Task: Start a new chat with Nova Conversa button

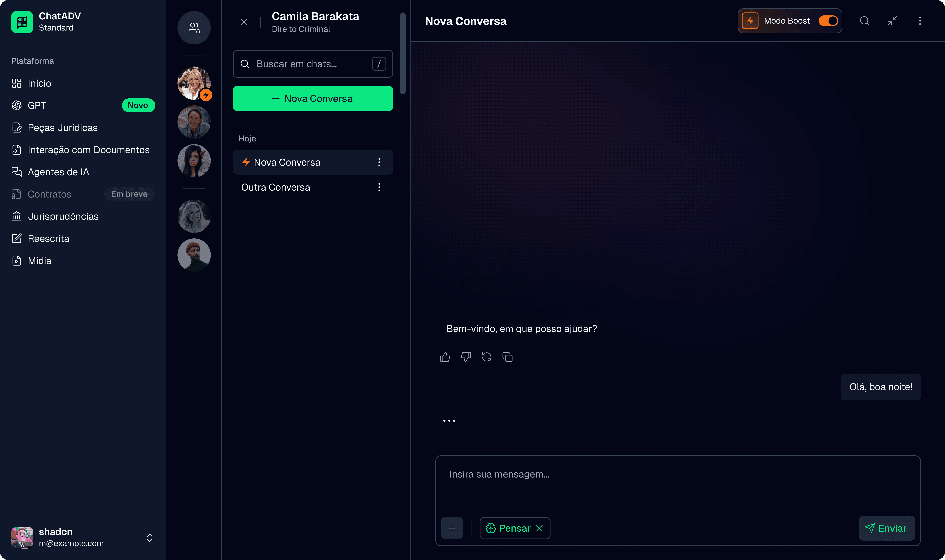Action: coord(313,98)
